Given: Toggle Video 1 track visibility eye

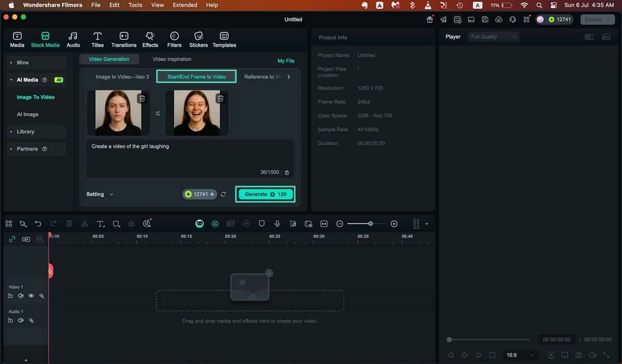Looking at the screenshot, I should tap(31, 296).
